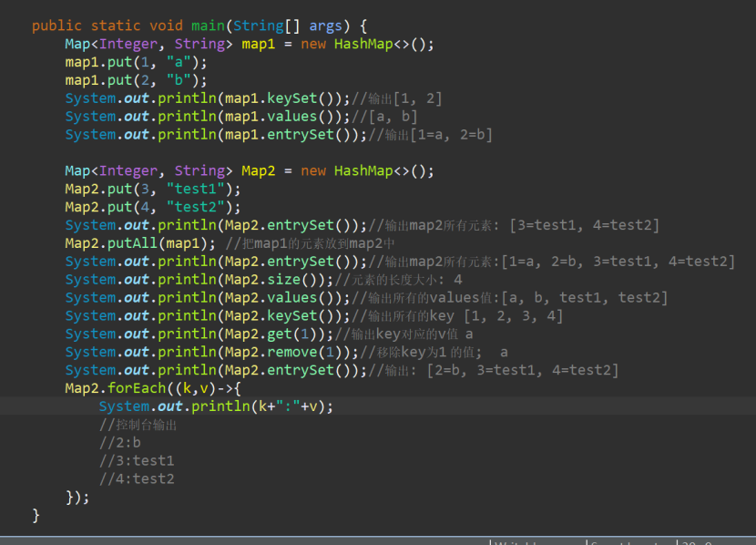Image resolution: width=756 pixels, height=545 pixels.
Task: Click the comment '[a, b, test1, test2]'
Action: [x=585, y=298]
